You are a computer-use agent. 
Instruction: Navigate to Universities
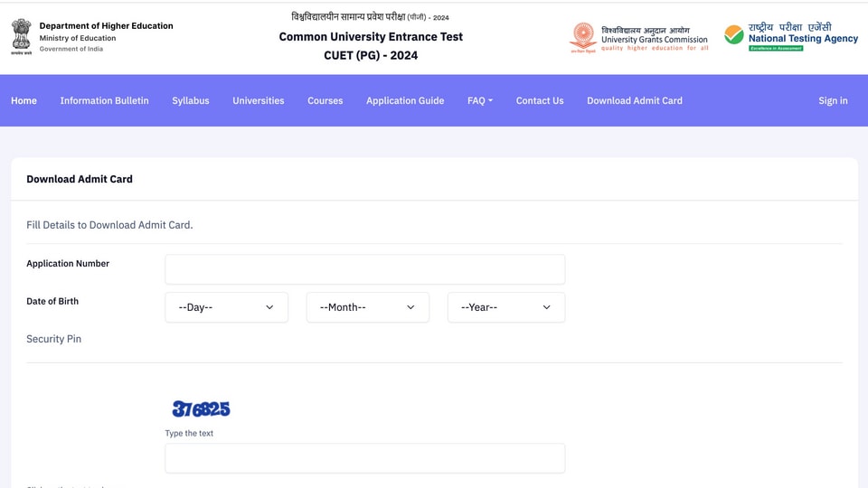click(x=259, y=100)
